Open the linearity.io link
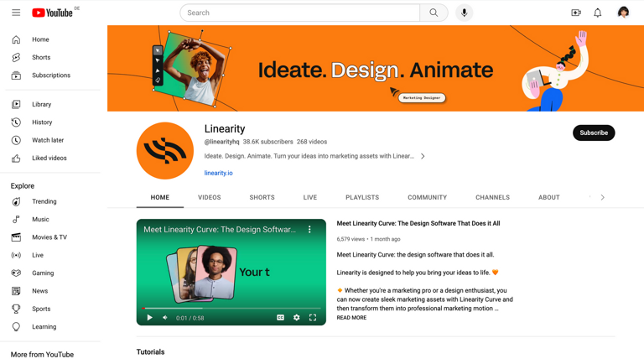Viewport: 644px width, 364px height. [x=219, y=173]
